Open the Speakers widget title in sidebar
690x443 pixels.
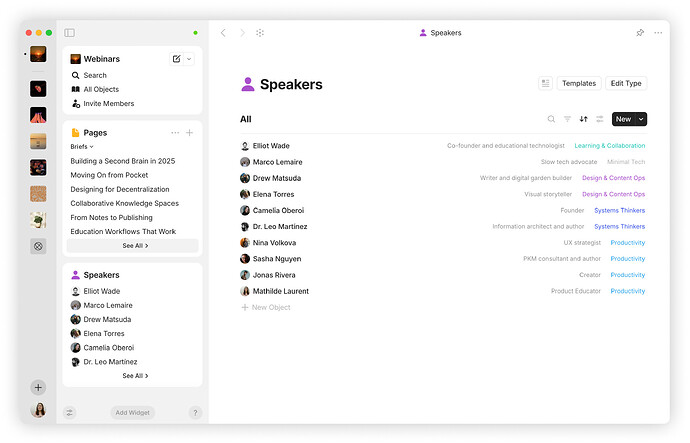click(101, 275)
